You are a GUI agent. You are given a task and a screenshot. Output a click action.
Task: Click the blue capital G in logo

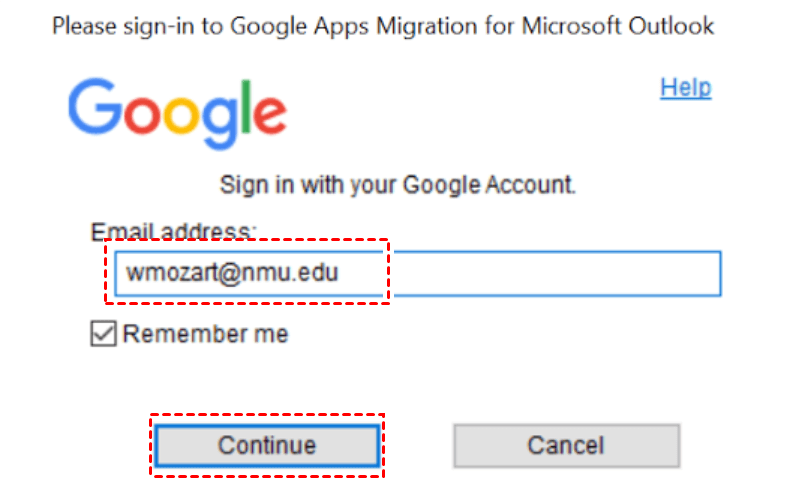point(95,106)
